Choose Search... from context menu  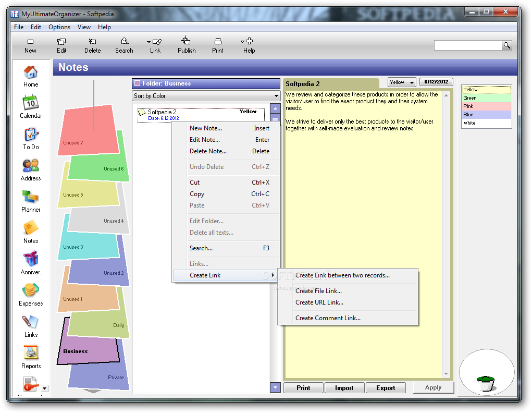[x=226, y=248]
